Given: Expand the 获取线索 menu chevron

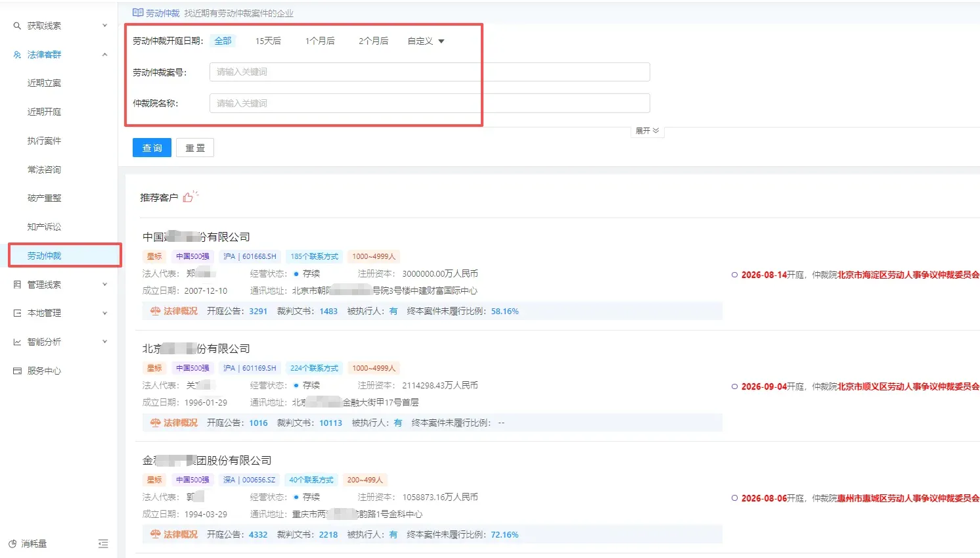Looking at the screenshot, I should pos(104,26).
